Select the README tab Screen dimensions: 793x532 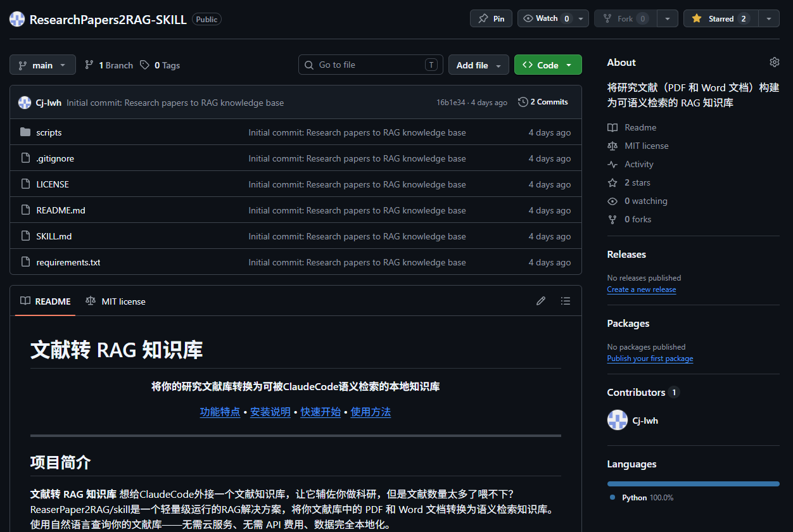[46, 301]
